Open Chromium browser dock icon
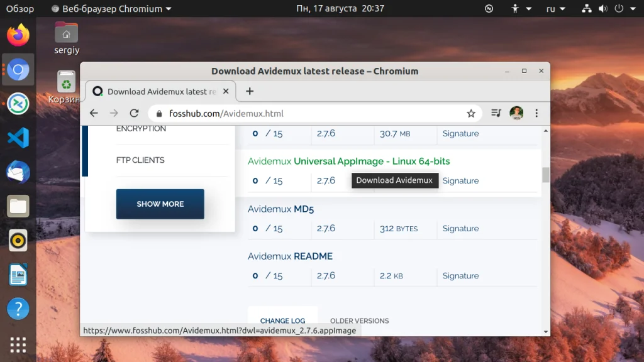 (x=18, y=69)
